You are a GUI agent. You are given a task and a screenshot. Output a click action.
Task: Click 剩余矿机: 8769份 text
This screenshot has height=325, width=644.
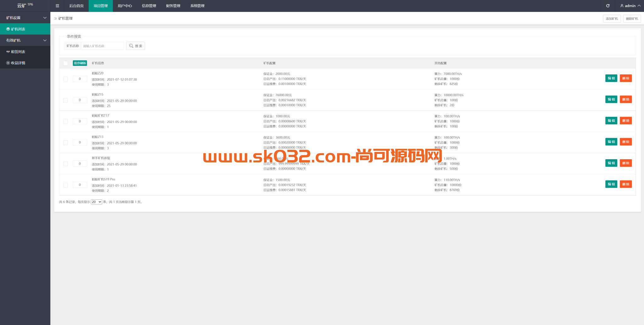tap(447, 190)
